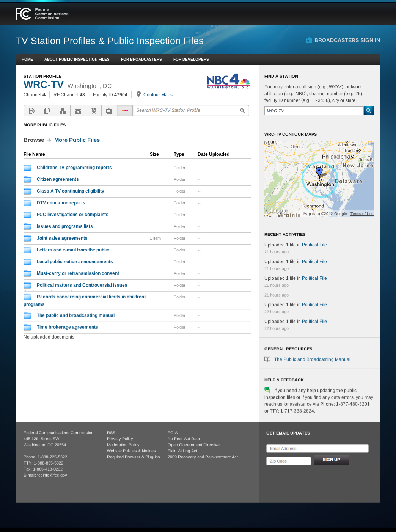Click the folder icon beside Local public notice announcements

coord(27,262)
